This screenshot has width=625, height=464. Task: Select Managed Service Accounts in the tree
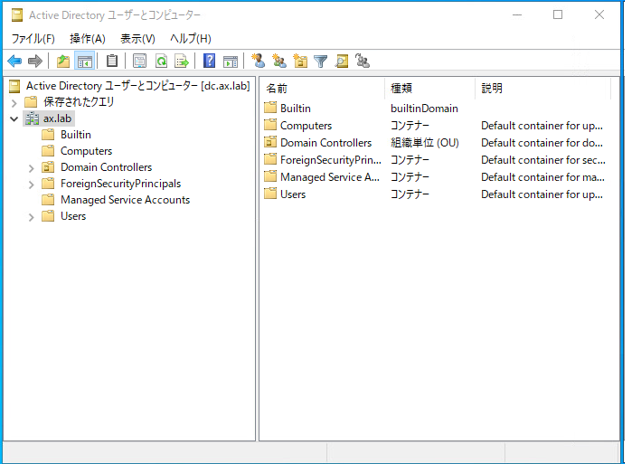[124, 200]
